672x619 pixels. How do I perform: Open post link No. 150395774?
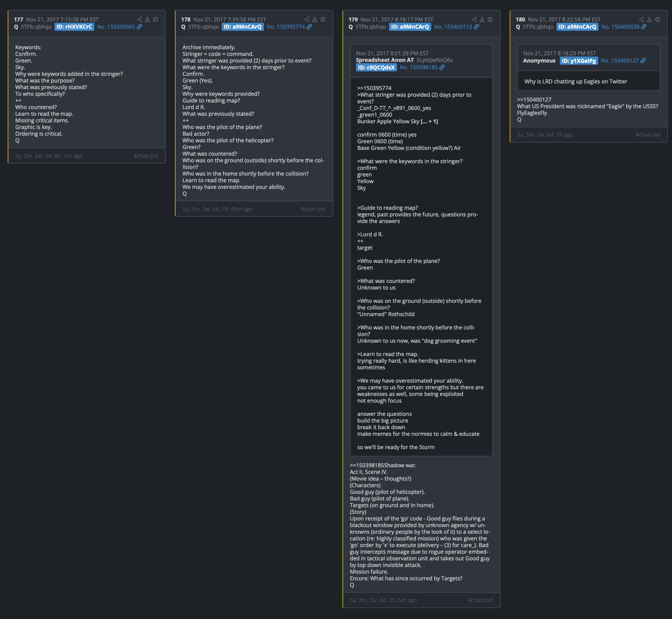tap(285, 27)
